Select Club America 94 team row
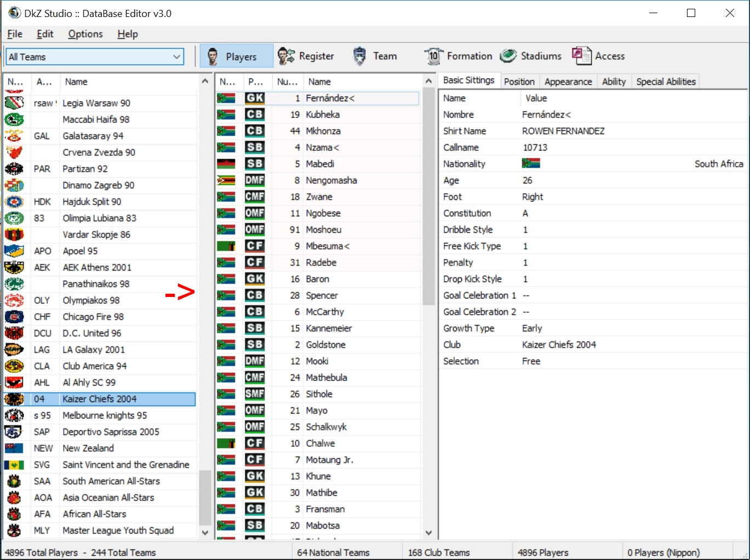Image resolution: width=750 pixels, height=560 pixels. pos(100,366)
